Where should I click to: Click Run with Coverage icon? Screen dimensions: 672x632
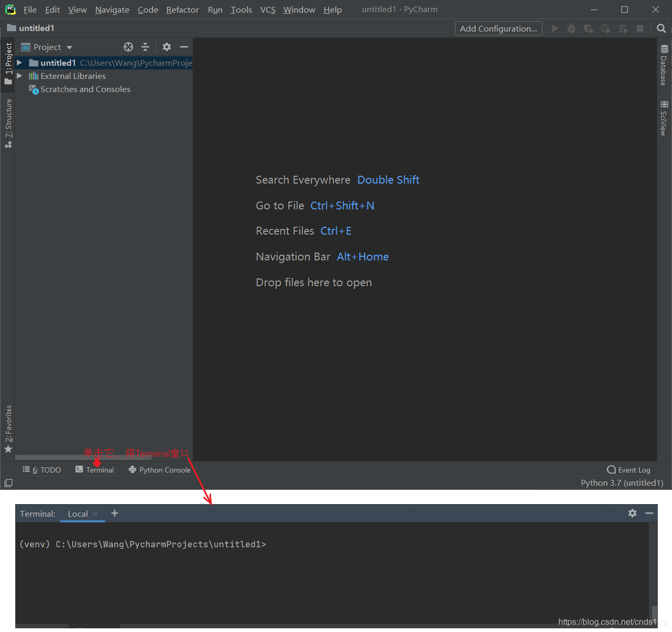point(589,28)
